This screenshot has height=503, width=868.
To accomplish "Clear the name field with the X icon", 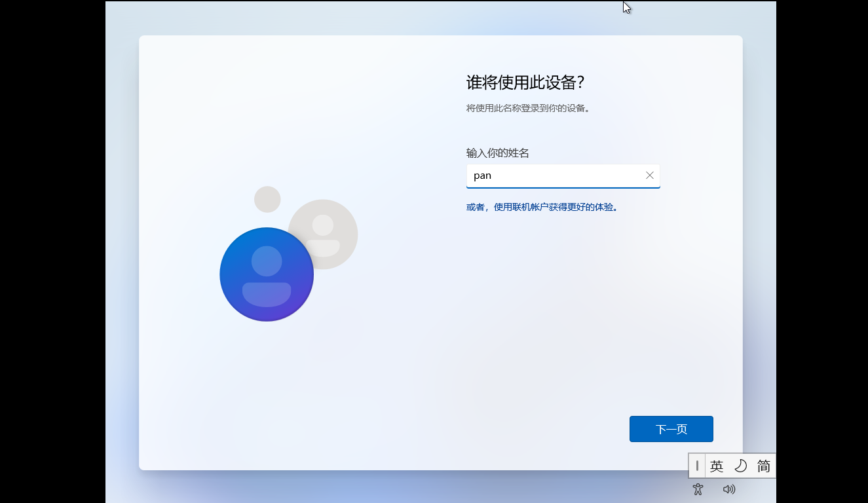I will pos(650,176).
